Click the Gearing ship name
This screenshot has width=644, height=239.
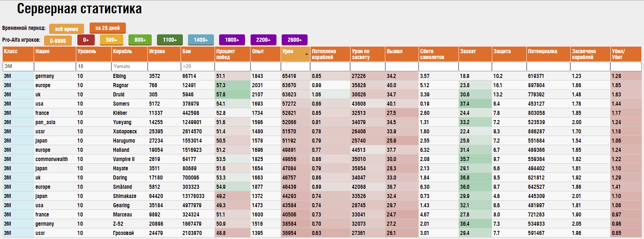121,205
